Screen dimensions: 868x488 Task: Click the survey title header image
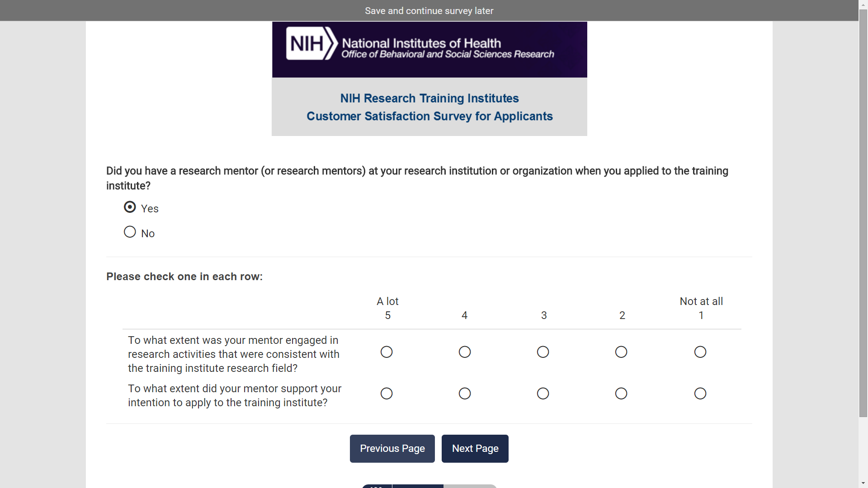click(429, 107)
